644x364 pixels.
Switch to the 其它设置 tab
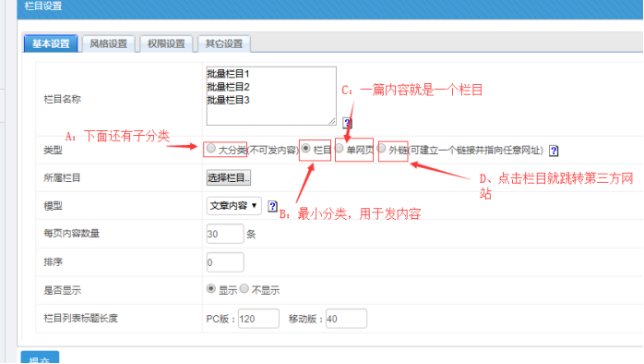(x=224, y=43)
